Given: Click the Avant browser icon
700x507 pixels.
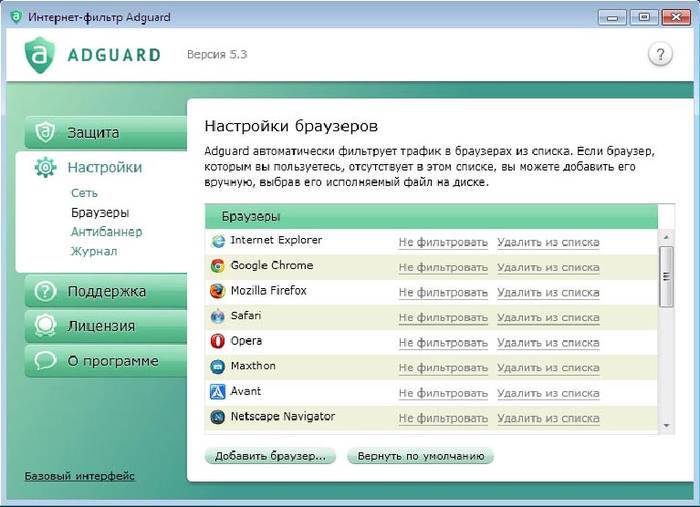Looking at the screenshot, I should [x=217, y=392].
